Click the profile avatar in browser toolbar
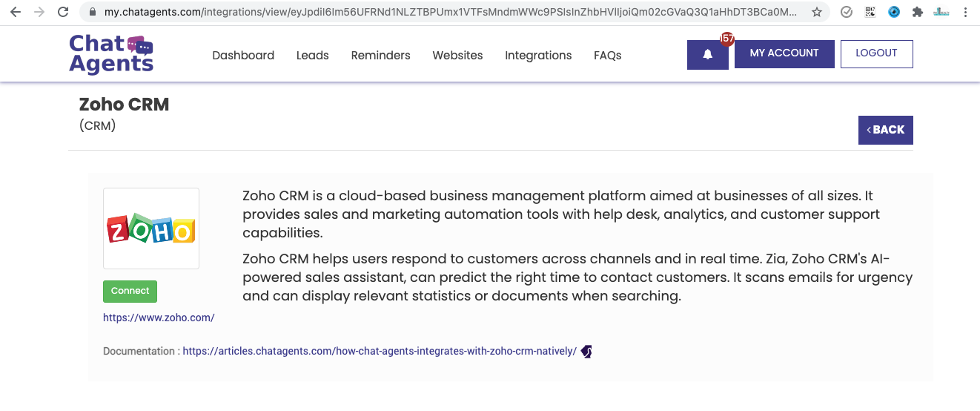The width and height of the screenshot is (980, 411). coord(941,12)
